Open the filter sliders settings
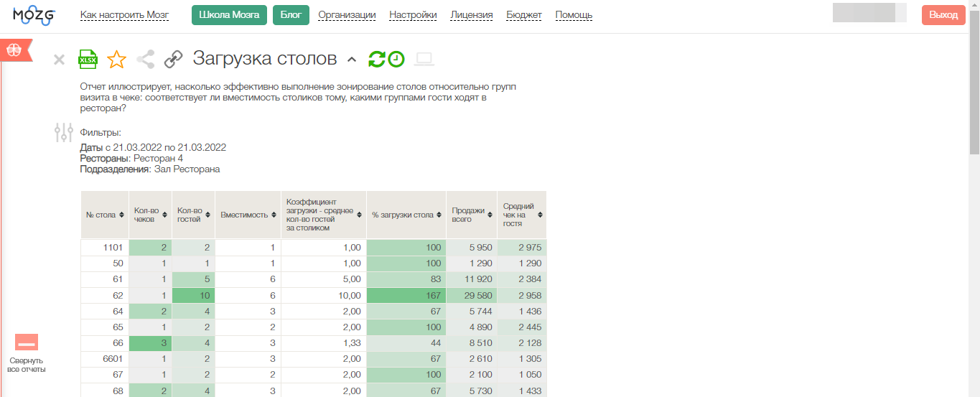 tap(64, 132)
